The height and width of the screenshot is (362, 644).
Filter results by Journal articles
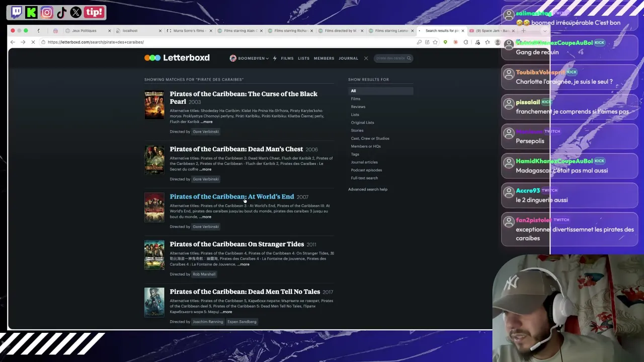[x=364, y=162]
